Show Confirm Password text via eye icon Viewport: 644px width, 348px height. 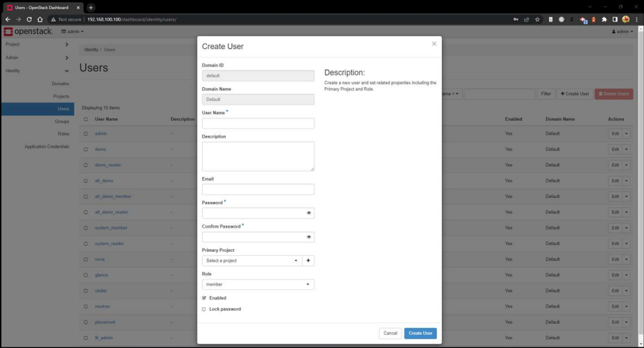[309, 237]
